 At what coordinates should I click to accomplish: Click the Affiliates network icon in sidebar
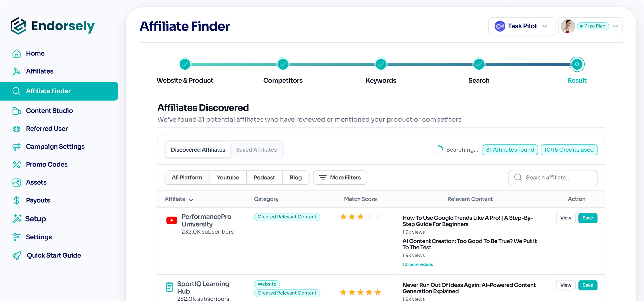point(17,71)
